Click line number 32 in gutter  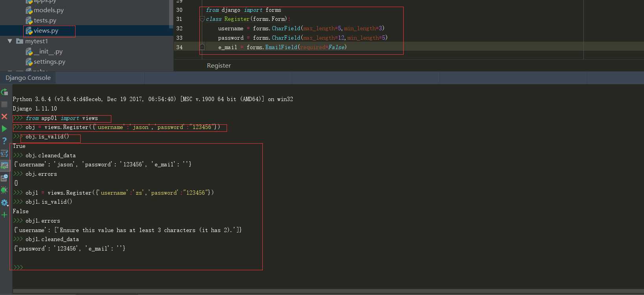pyautogui.click(x=179, y=28)
